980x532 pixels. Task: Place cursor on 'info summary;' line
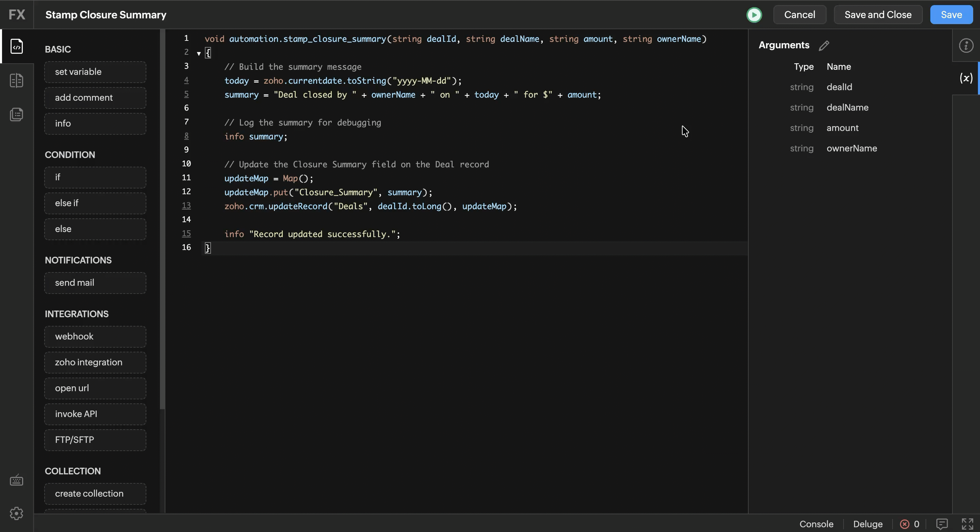point(256,136)
